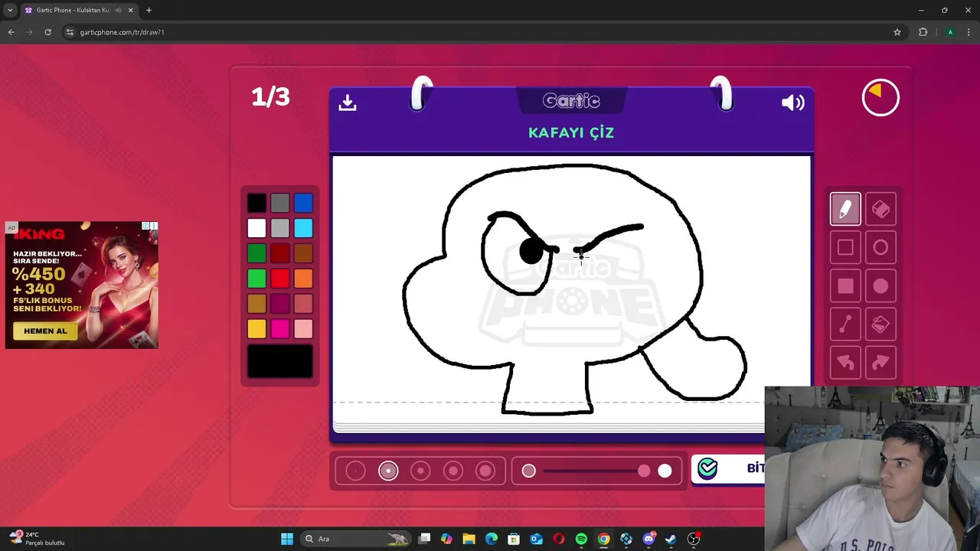Screen dimensions: 980x551
Task: Mute game sound with speaker icon
Action: [793, 103]
